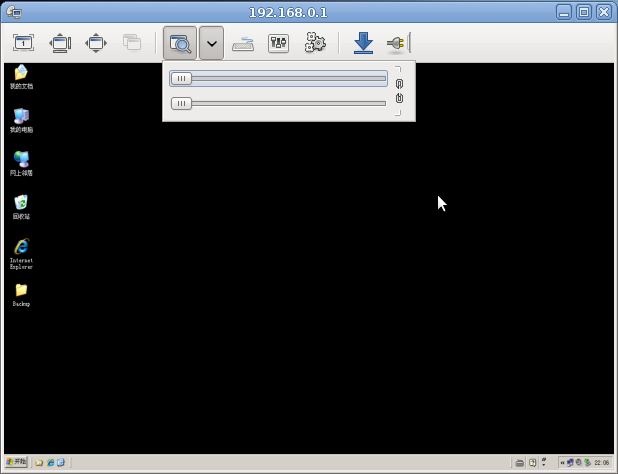Open the remote Start menu button
Screen dimensions: 618x474
tap(16, 461)
